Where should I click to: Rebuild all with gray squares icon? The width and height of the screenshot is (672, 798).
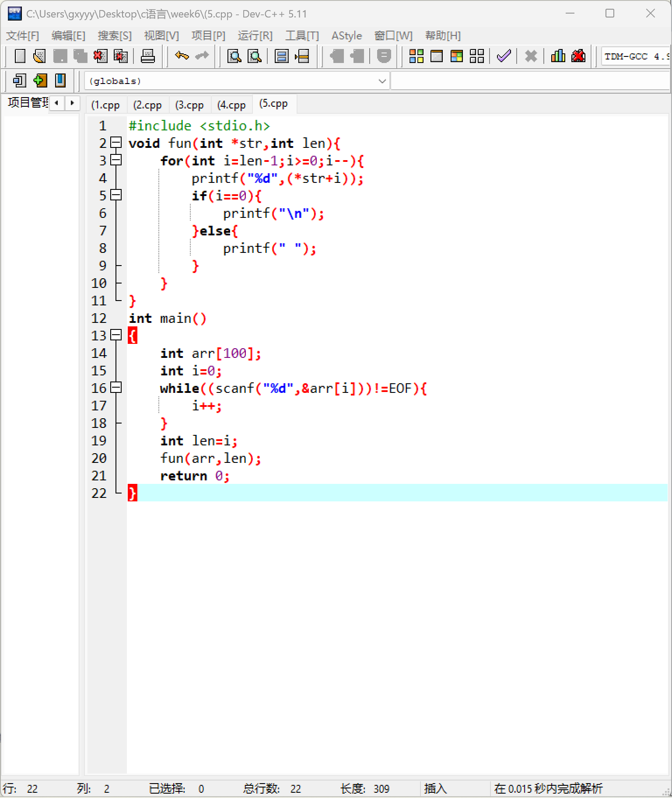tap(477, 56)
